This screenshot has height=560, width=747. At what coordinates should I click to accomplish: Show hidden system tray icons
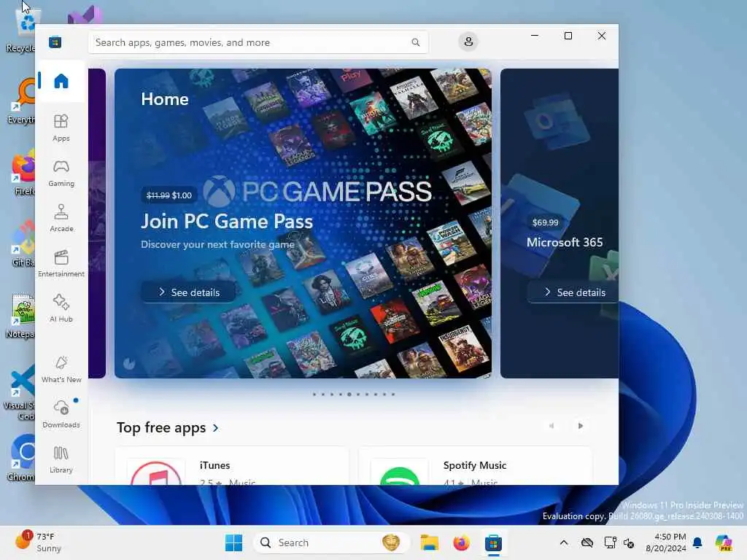564,542
